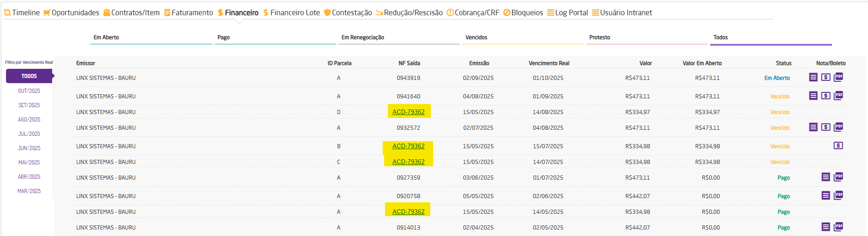Screen dimensions: 868x236
Task: View nota for NF 0920758
Action: point(826,195)
